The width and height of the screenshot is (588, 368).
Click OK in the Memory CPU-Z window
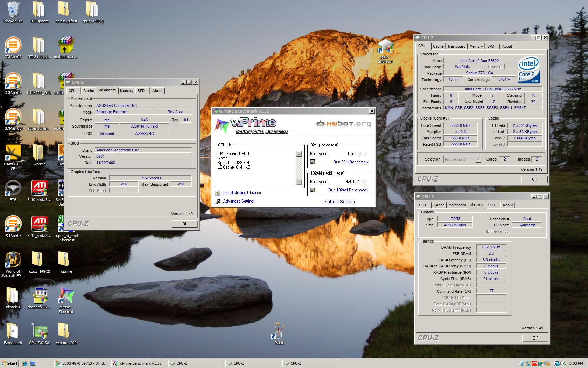click(x=535, y=338)
